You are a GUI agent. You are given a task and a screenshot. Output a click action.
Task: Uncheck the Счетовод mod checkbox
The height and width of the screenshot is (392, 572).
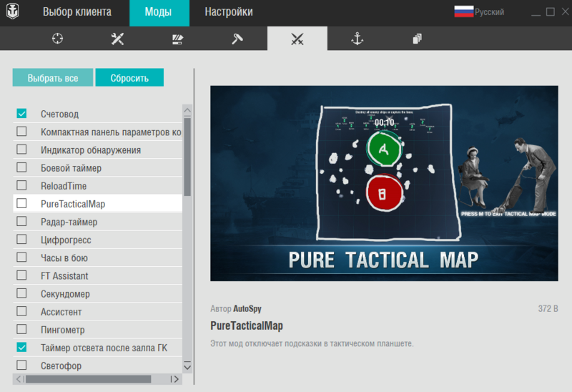click(x=21, y=114)
